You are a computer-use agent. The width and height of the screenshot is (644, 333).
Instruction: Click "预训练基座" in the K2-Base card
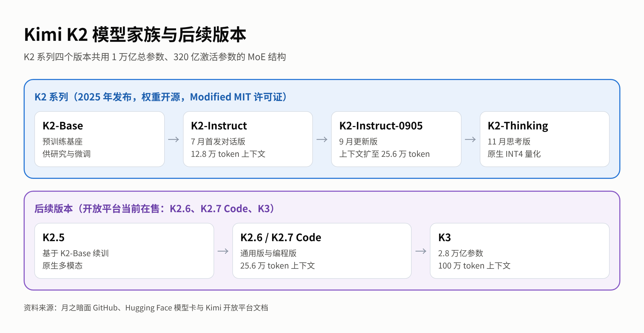63,142
